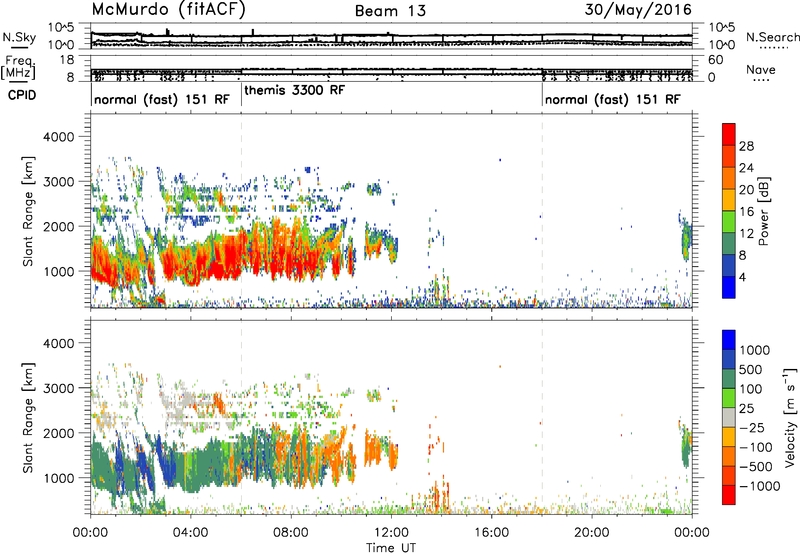
Task: Click the '3000' tick on velocity panel axis
Action: [x=58, y=388]
